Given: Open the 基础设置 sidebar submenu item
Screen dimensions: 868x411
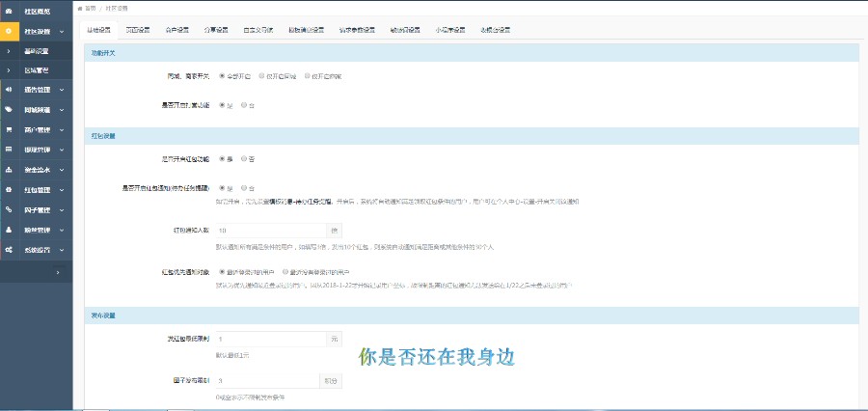Looking at the screenshot, I should [37, 51].
